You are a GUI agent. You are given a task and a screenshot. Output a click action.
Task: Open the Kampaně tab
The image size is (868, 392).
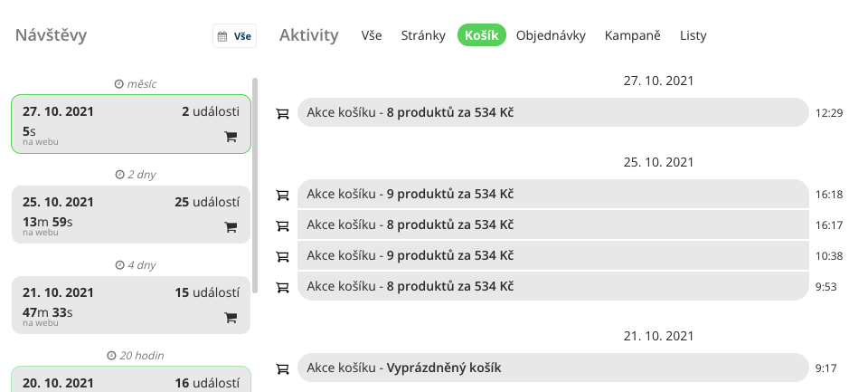(633, 36)
